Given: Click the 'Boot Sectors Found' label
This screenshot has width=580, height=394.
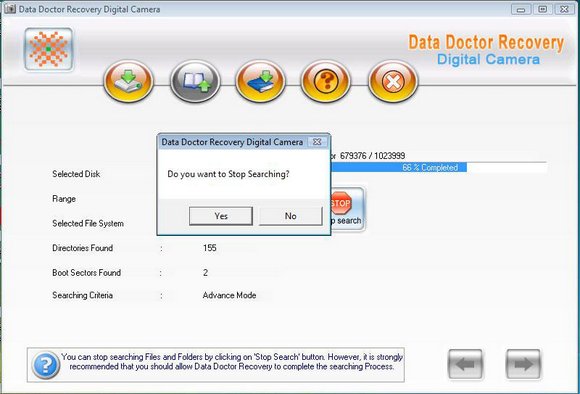Looking at the screenshot, I should coord(87,273).
